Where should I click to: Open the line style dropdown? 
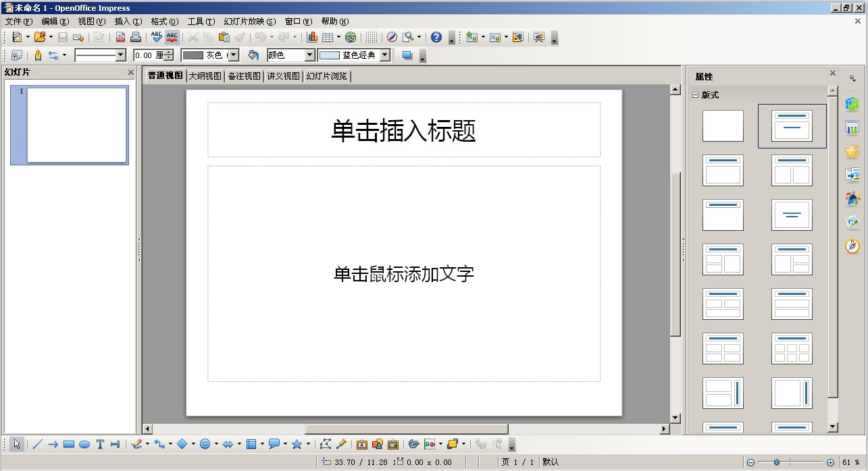pyautogui.click(x=121, y=55)
